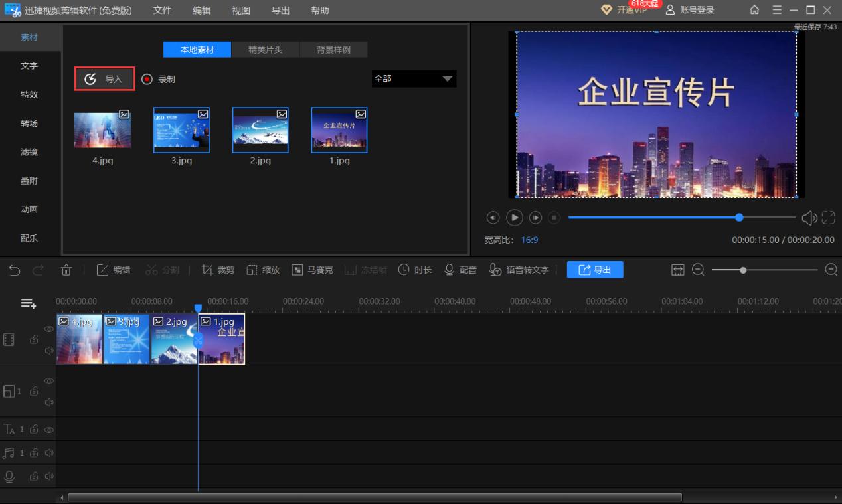Change the 16:9 aspect ratio setting
842x504 pixels.
point(529,240)
